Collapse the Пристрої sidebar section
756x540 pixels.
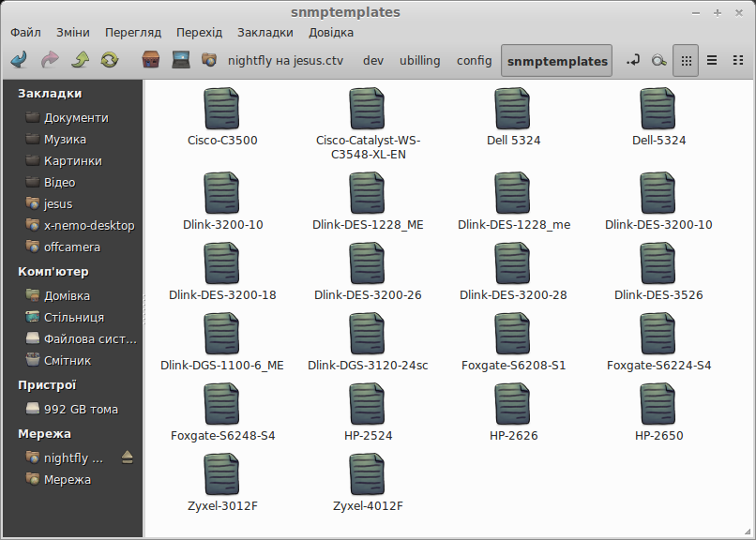tap(47, 385)
